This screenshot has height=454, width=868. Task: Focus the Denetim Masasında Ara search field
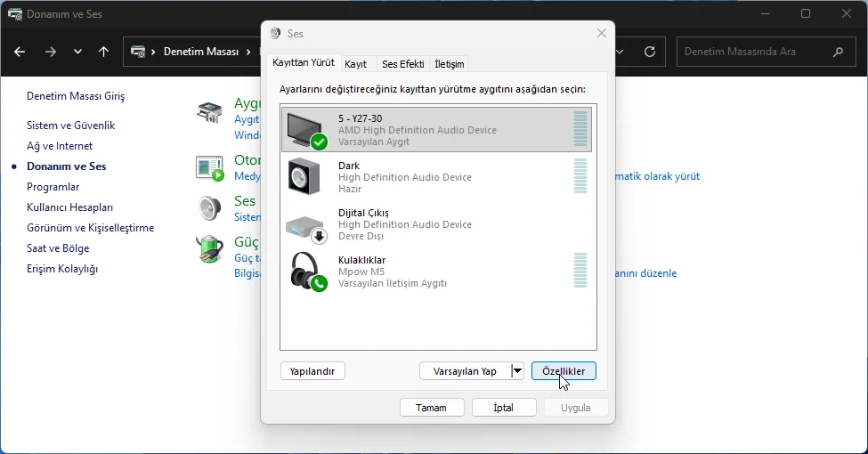(x=767, y=52)
